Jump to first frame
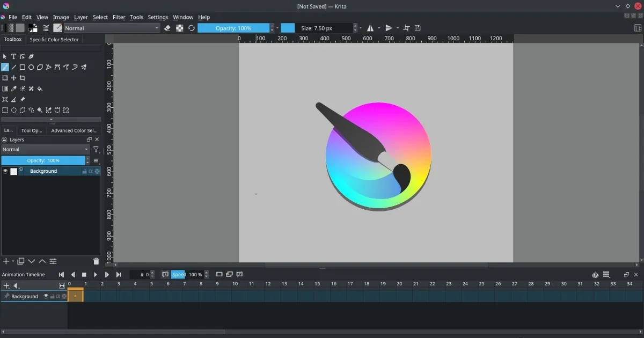The width and height of the screenshot is (644, 338). 61,274
